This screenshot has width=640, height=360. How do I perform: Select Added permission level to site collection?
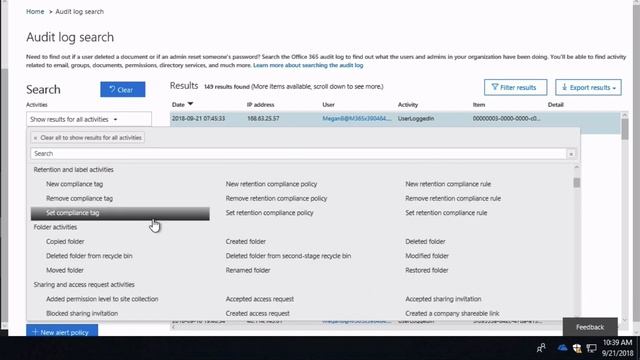(x=102, y=299)
